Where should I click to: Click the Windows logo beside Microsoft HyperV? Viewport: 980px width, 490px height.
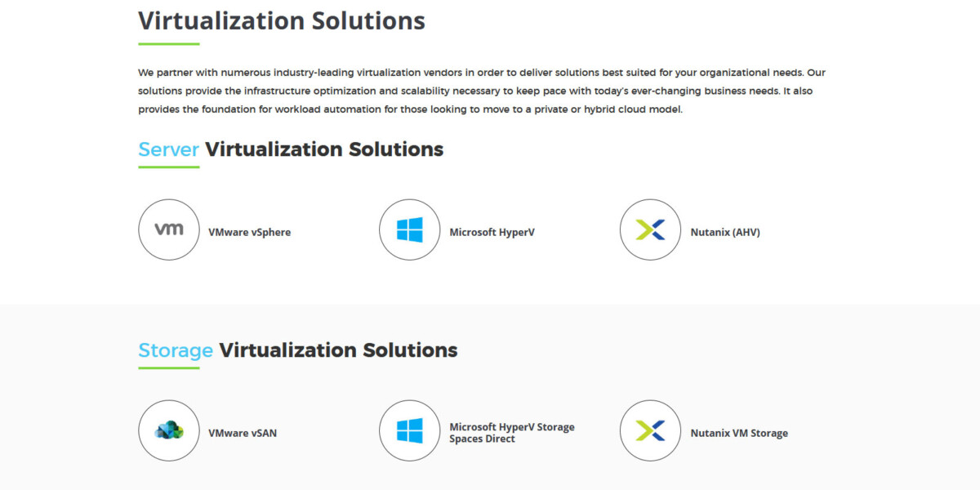[410, 229]
